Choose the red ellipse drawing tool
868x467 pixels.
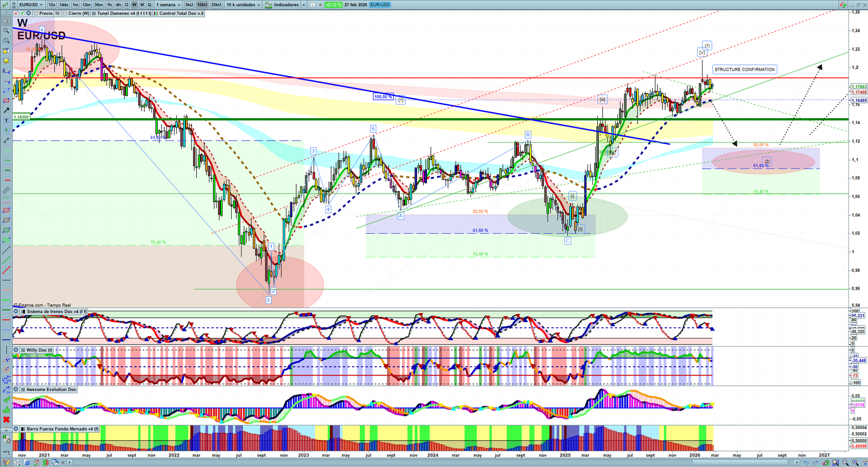pos(6,210)
